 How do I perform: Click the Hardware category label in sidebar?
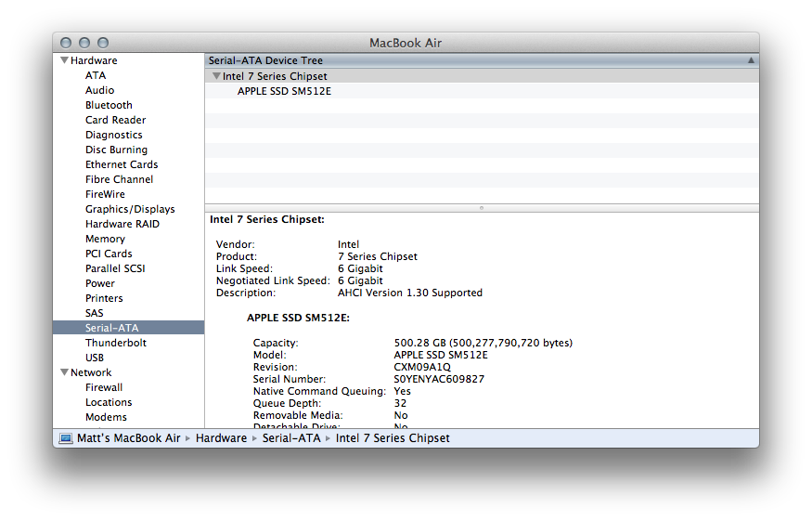click(x=94, y=60)
